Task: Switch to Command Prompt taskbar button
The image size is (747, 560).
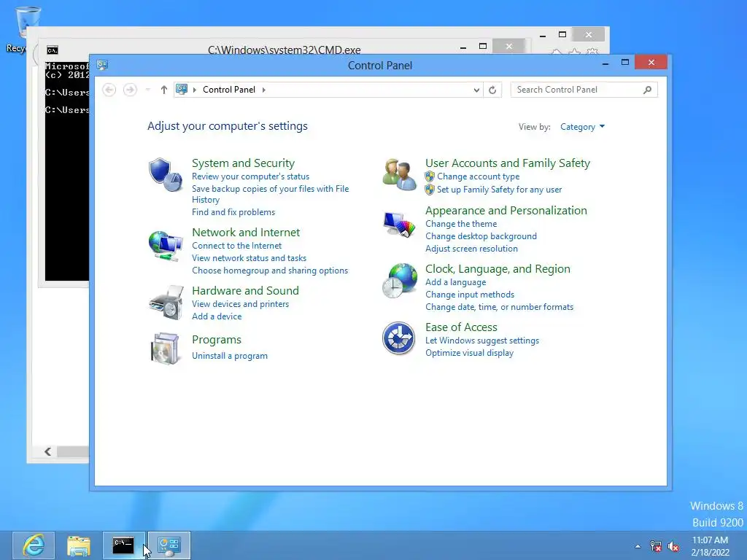Action: tap(124, 545)
